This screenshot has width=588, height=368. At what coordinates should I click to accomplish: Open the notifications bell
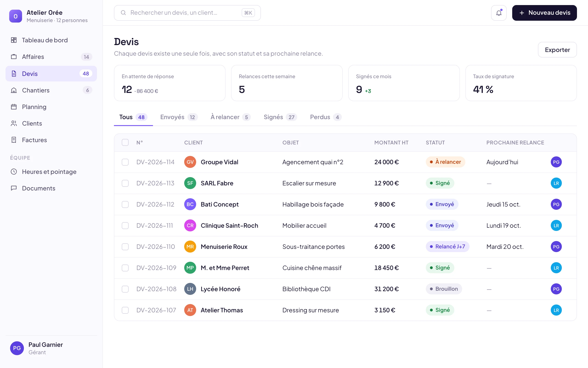(x=499, y=13)
